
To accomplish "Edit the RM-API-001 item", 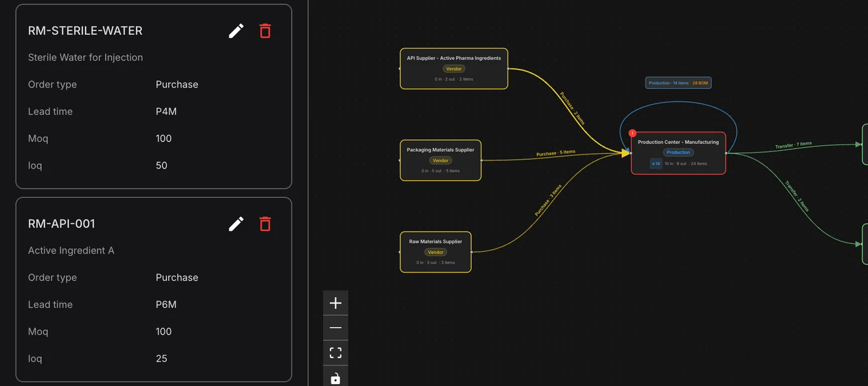I will click(x=236, y=224).
